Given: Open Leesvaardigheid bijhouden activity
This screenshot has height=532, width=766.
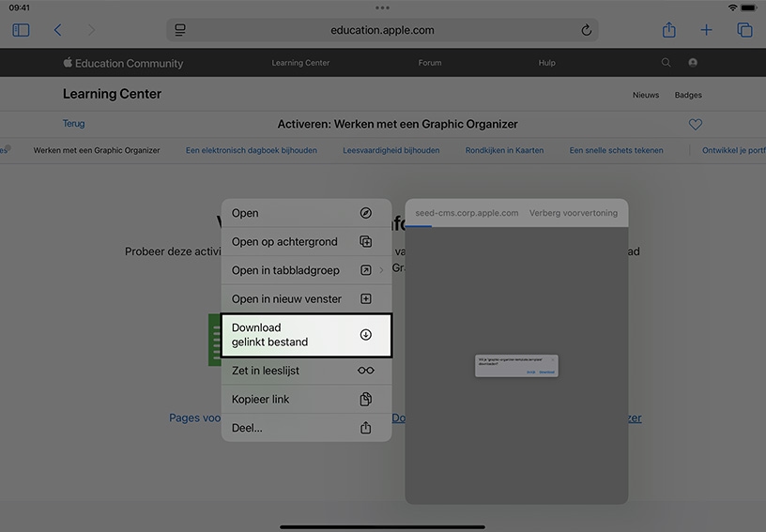Looking at the screenshot, I should pos(391,150).
